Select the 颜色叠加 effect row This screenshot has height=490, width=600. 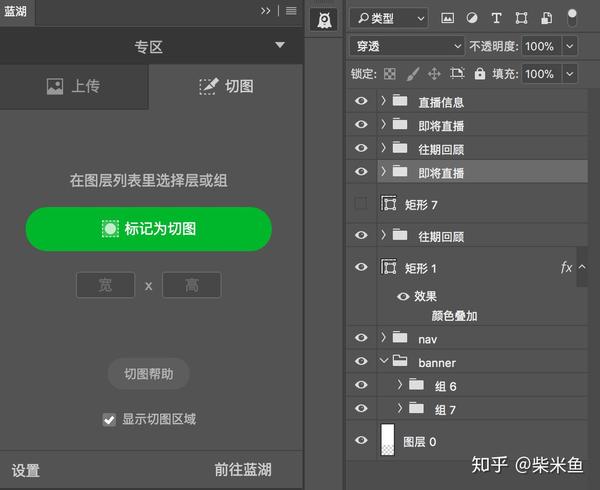pos(454,316)
